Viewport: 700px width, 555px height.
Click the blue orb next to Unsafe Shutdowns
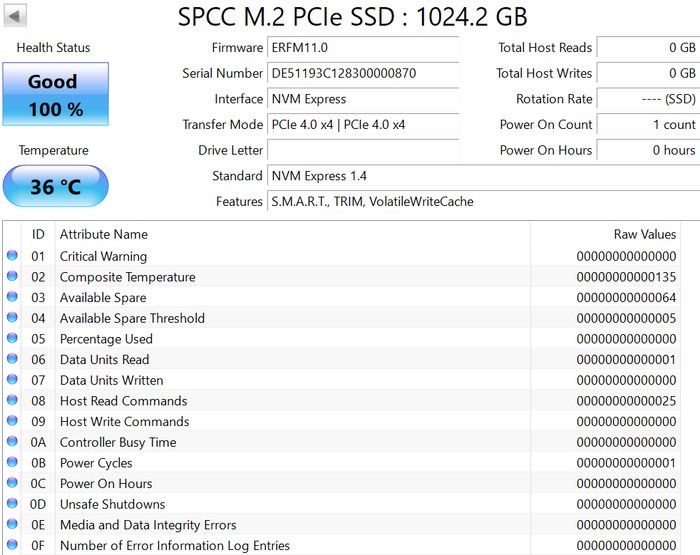click(12, 504)
